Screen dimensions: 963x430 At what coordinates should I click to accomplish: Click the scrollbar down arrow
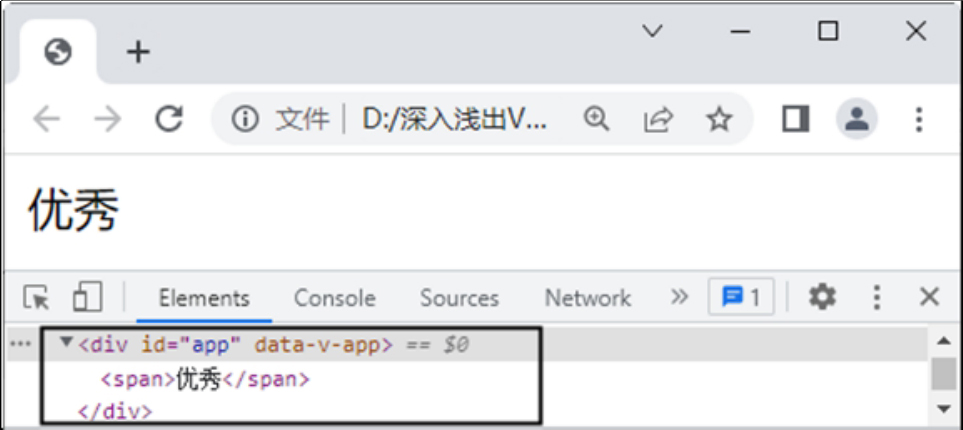point(943,408)
